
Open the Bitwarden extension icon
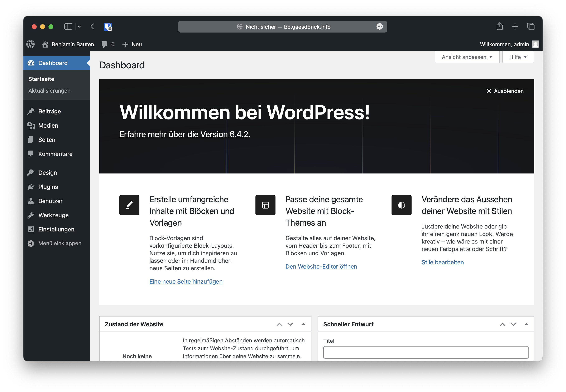[x=108, y=26]
